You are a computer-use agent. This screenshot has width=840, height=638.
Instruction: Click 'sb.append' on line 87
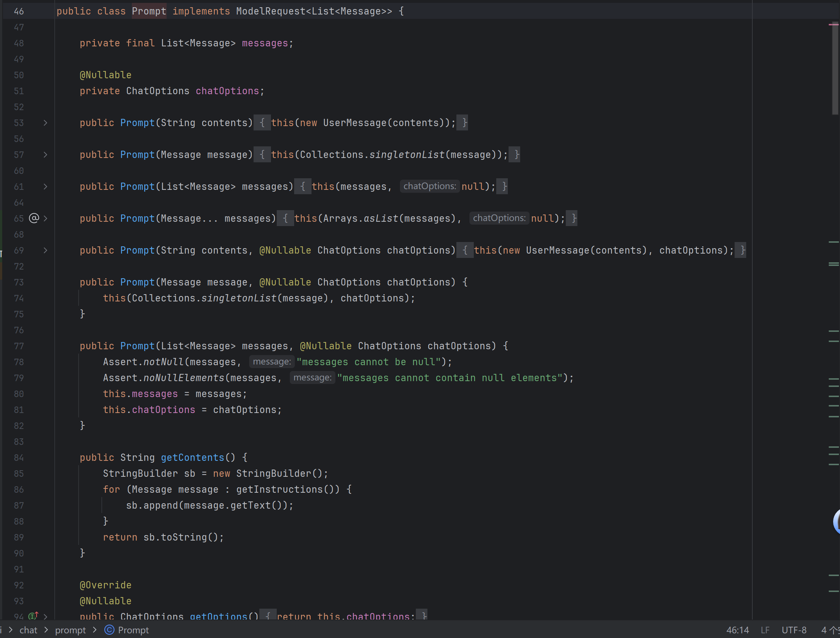[152, 506]
